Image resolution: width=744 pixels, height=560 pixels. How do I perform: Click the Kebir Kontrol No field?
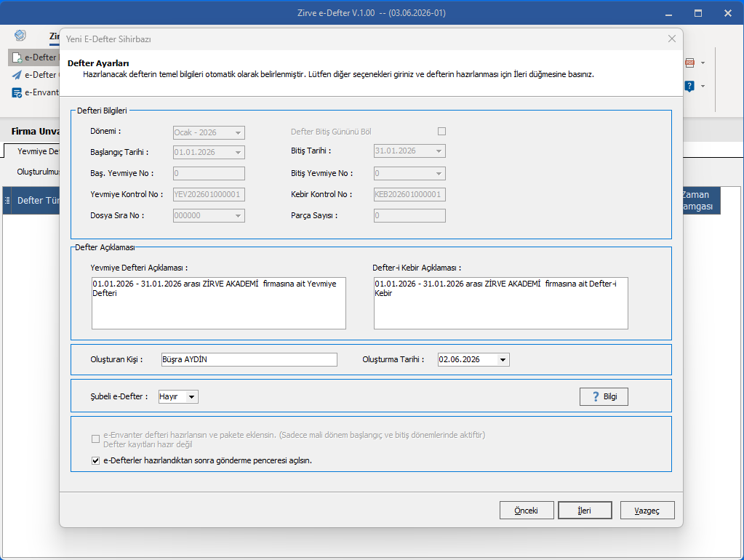coord(409,195)
